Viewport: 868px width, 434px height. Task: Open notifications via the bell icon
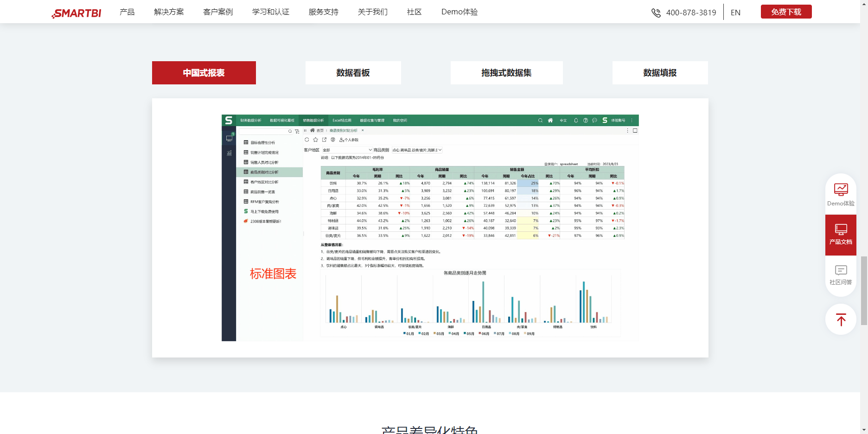coord(576,120)
